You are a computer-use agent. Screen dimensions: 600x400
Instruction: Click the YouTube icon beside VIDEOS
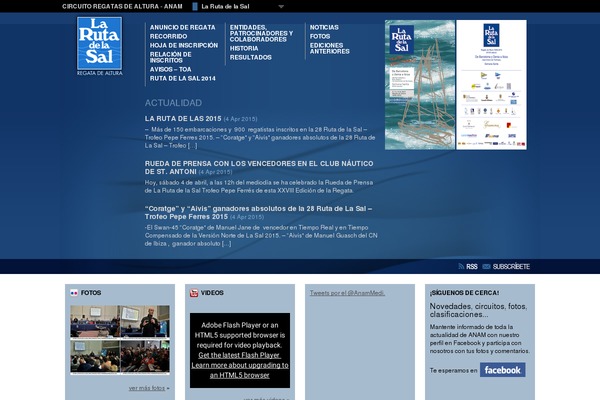194,293
